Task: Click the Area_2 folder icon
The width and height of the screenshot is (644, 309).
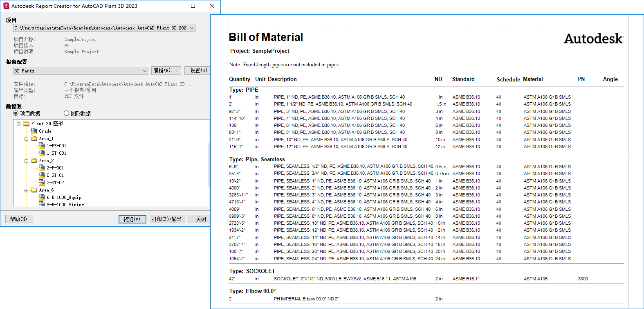Action: pyautogui.click(x=34, y=160)
